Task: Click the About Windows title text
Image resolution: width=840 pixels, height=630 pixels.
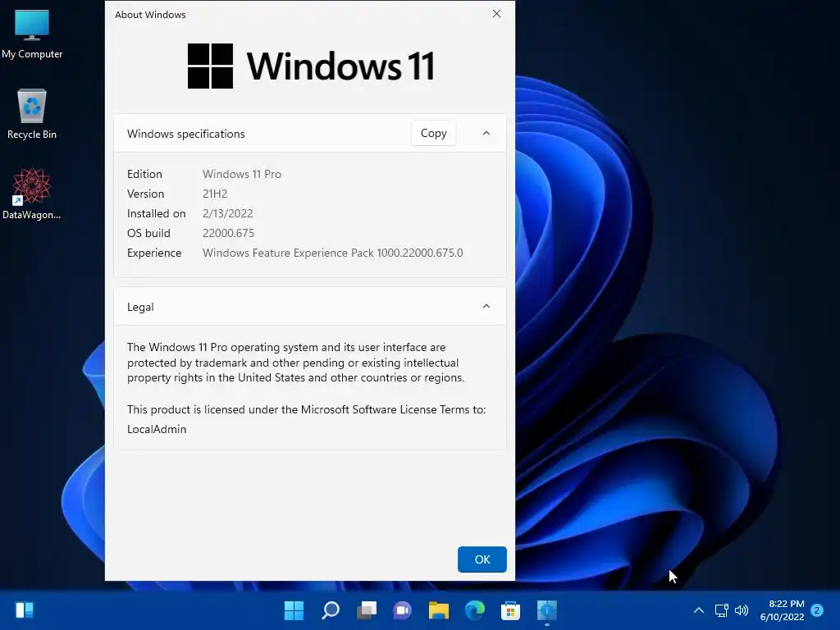Action: click(x=150, y=15)
